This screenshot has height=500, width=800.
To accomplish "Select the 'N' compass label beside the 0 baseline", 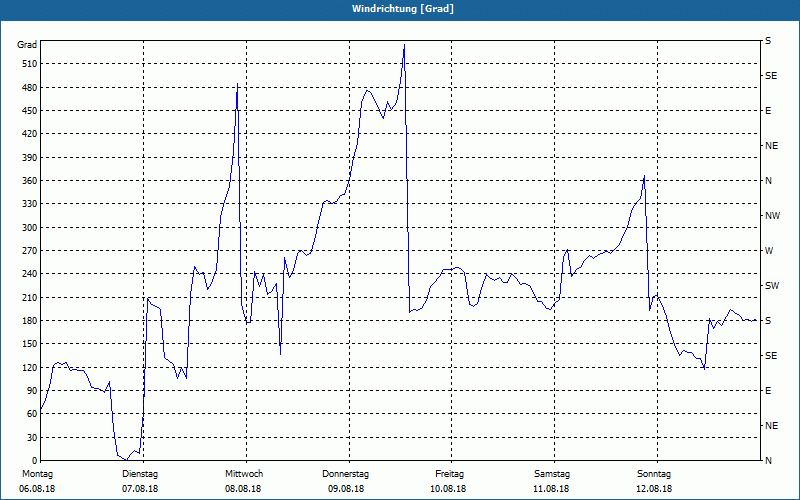I will tap(768, 460).
